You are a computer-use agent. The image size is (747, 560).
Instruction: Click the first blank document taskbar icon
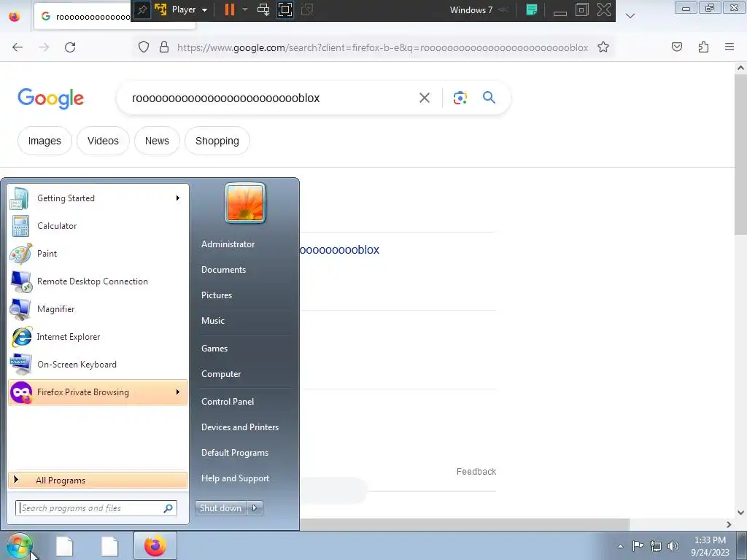point(64,546)
